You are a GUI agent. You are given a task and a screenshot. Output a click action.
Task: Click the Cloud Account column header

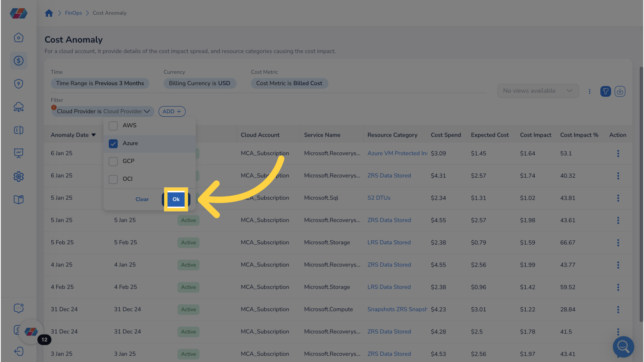(260, 135)
